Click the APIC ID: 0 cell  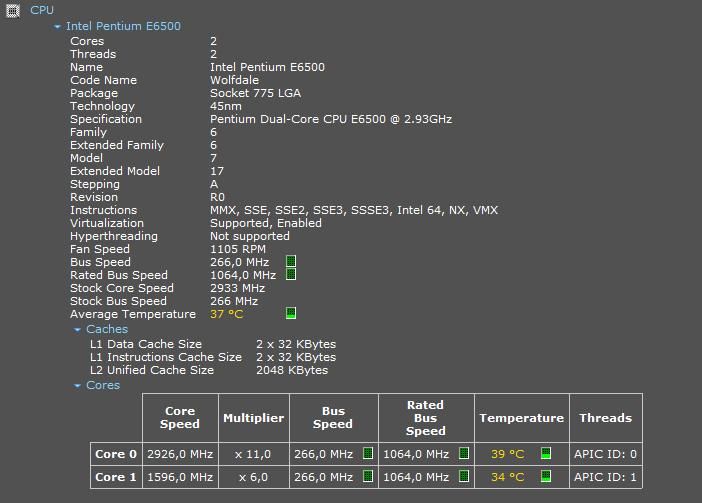pyautogui.click(x=606, y=454)
